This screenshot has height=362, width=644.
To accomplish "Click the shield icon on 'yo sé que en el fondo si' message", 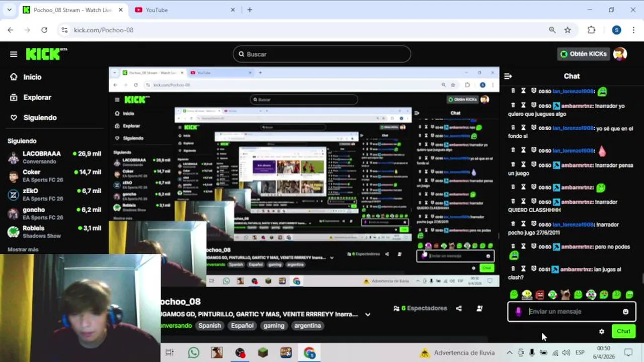I will [534, 128].
